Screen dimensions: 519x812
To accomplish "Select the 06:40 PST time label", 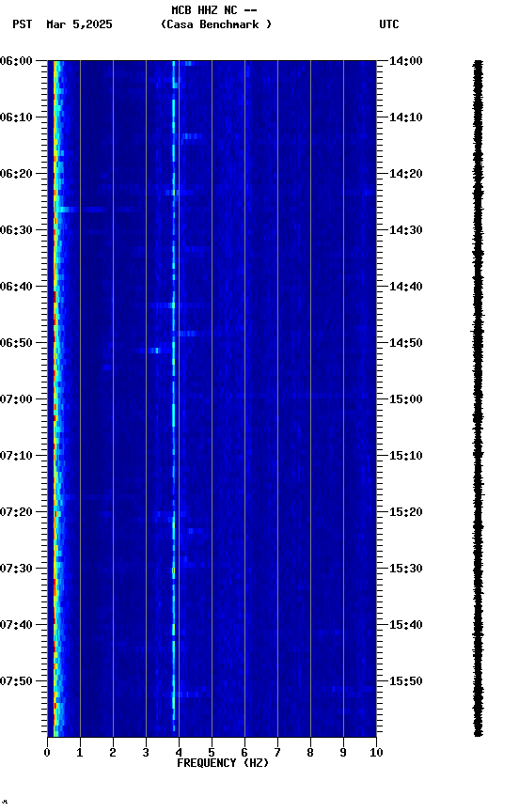I will point(16,287).
